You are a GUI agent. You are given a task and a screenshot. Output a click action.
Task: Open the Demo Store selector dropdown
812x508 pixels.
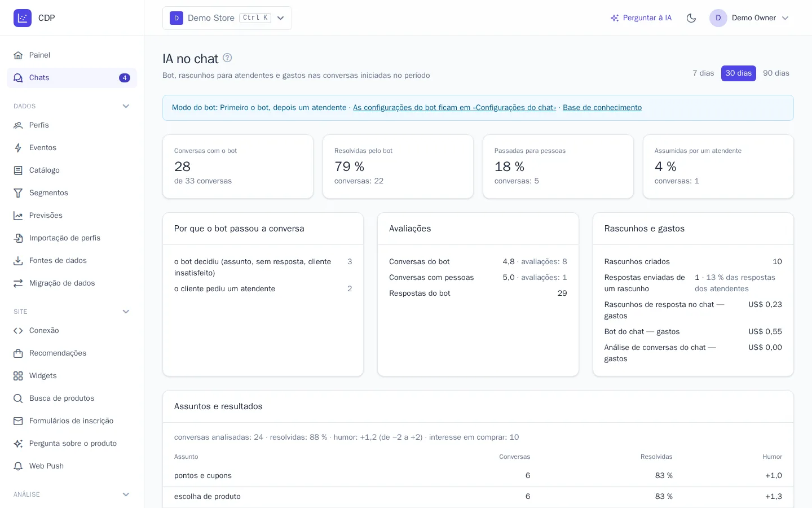[x=227, y=18]
